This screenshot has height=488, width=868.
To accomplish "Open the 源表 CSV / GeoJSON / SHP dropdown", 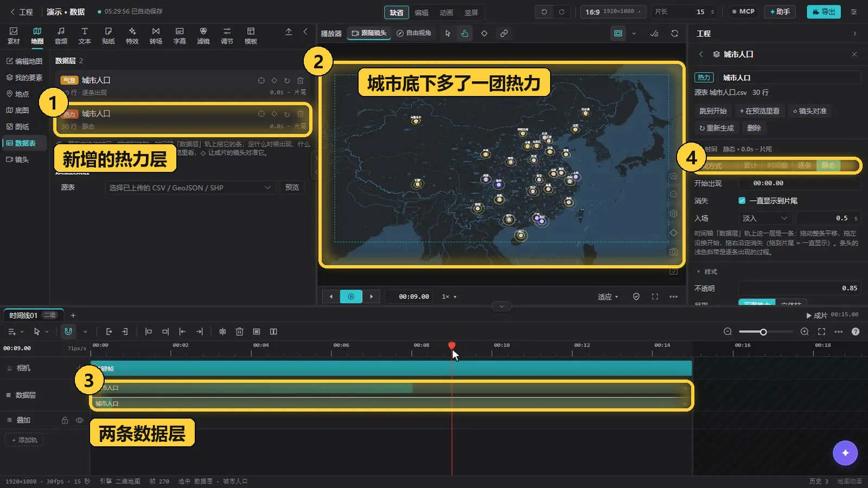I will coord(190,188).
